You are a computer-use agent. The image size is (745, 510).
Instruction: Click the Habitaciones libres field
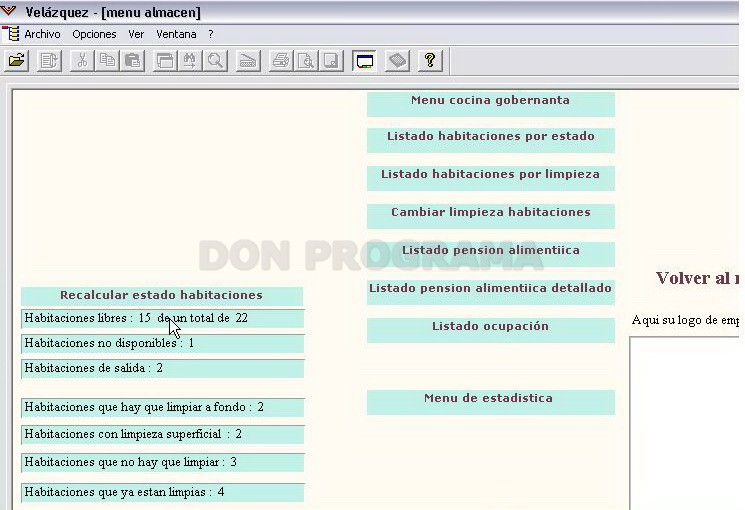(162, 318)
